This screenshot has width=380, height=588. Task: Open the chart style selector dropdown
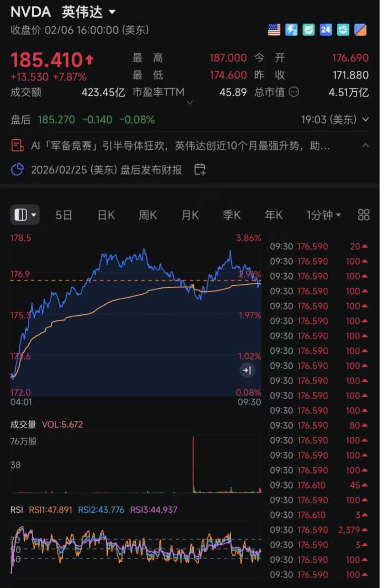coord(25,215)
